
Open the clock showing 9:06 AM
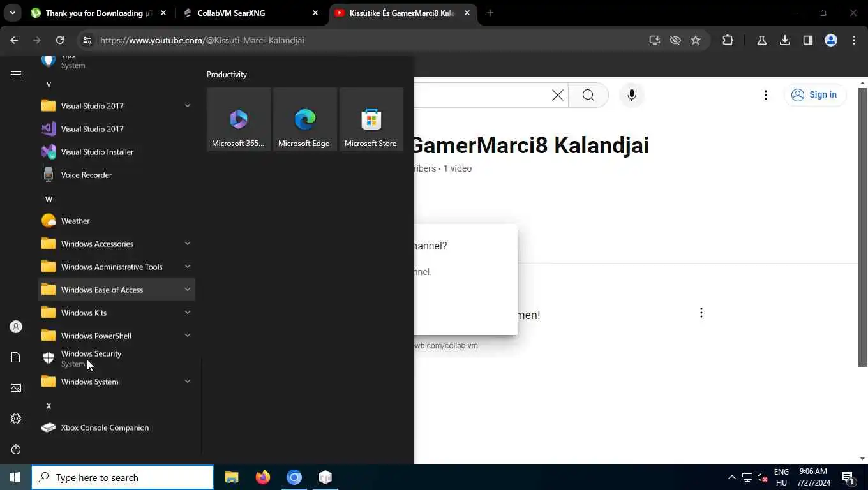pos(813,477)
